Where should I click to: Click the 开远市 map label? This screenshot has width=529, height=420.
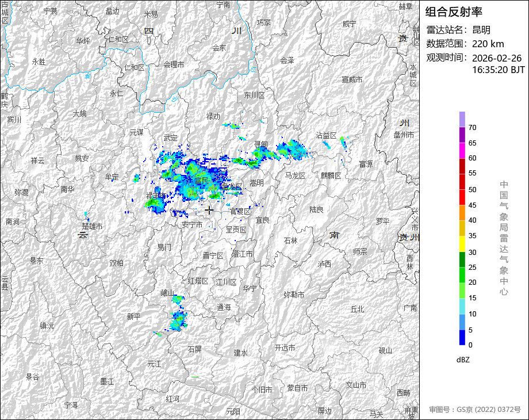(285, 348)
